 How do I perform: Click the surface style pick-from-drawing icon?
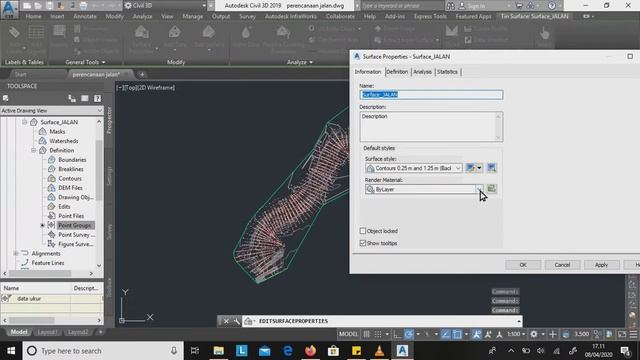(491, 168)
